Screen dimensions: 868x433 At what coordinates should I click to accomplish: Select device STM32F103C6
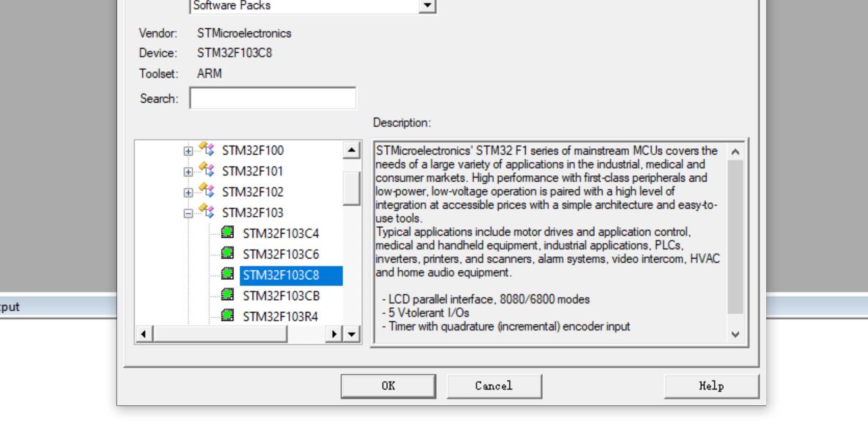click(281, 254)
